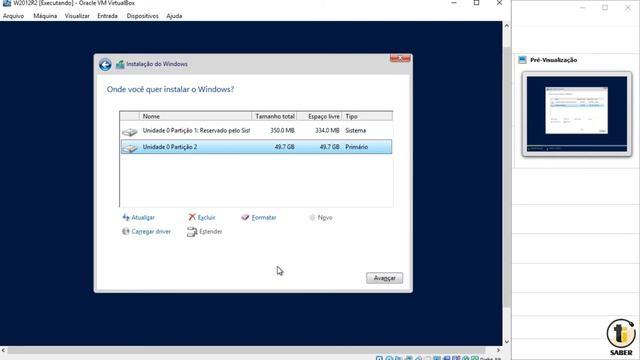Image resolution: width=640 pixels, height=360 pixels.
Task: Open the Máquina menu
Action: [45, 16]
